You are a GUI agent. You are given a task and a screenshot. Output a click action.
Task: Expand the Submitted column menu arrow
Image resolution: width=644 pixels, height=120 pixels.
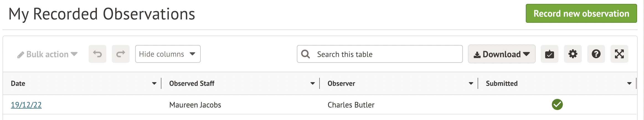point(629,83)
